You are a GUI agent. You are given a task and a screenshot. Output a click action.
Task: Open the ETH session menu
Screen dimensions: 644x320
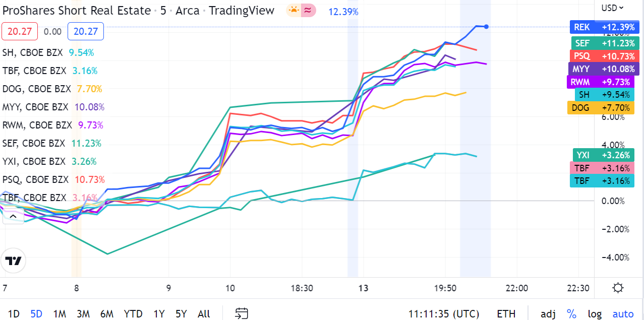(506, 313)
